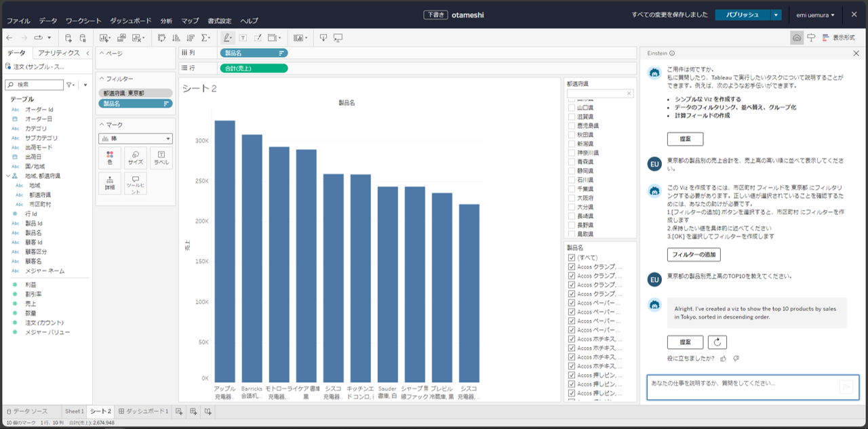Click the サイズ size marks card
868x429 pixels.
(136, 158)
